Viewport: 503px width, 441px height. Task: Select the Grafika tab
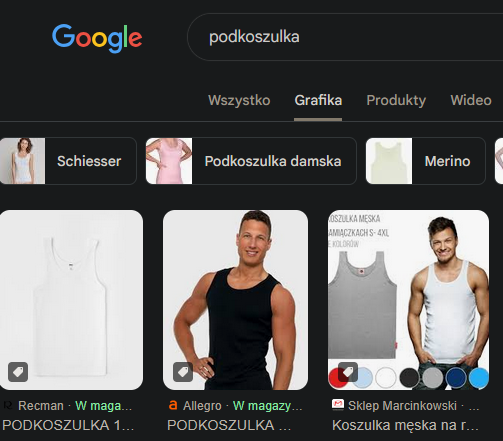[x=318, y=100]
